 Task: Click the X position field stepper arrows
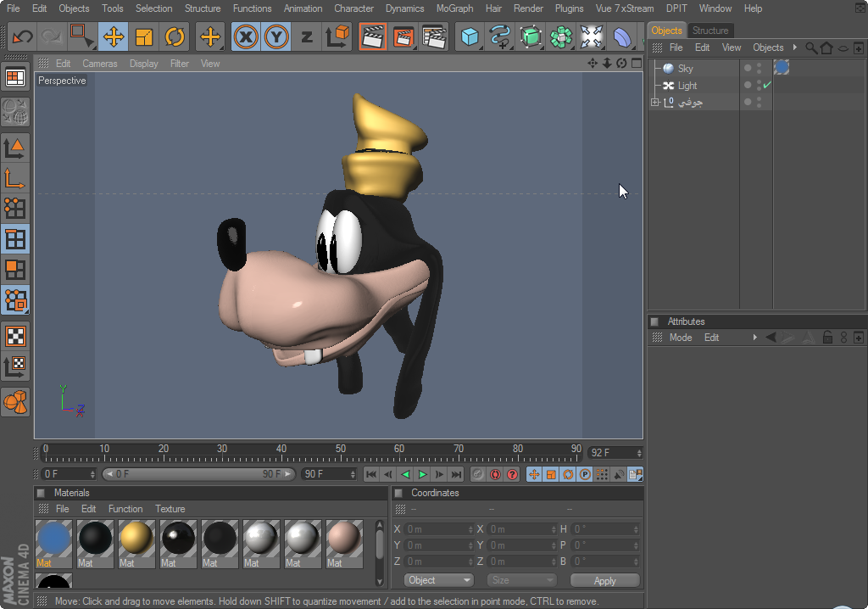470,529
